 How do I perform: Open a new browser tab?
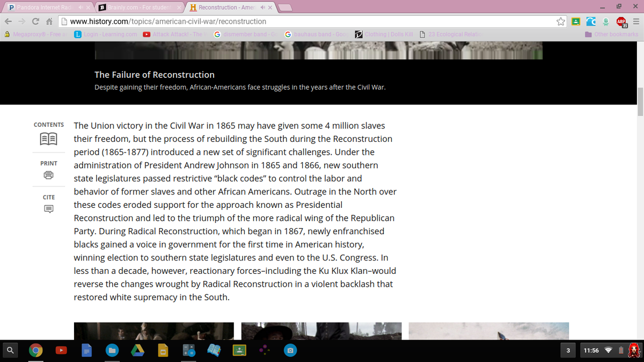285,8
